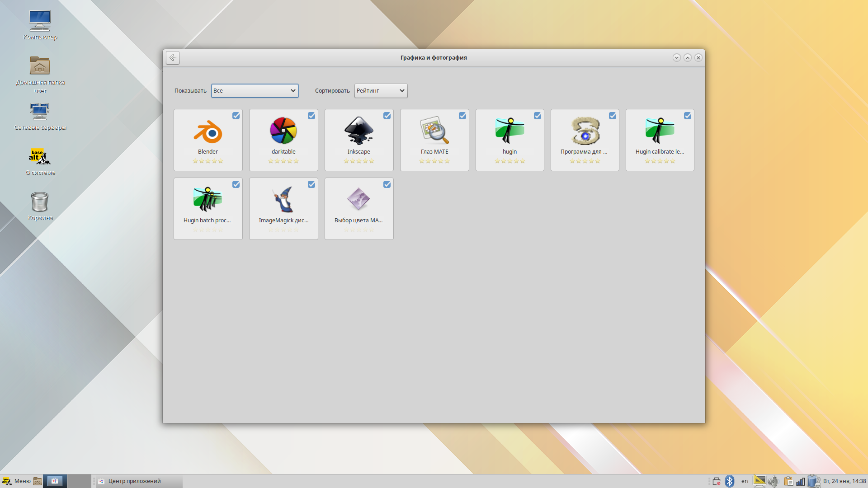Click the darktable name label
This screenshot has height=488, width=868.
click(x=283, y=152)
